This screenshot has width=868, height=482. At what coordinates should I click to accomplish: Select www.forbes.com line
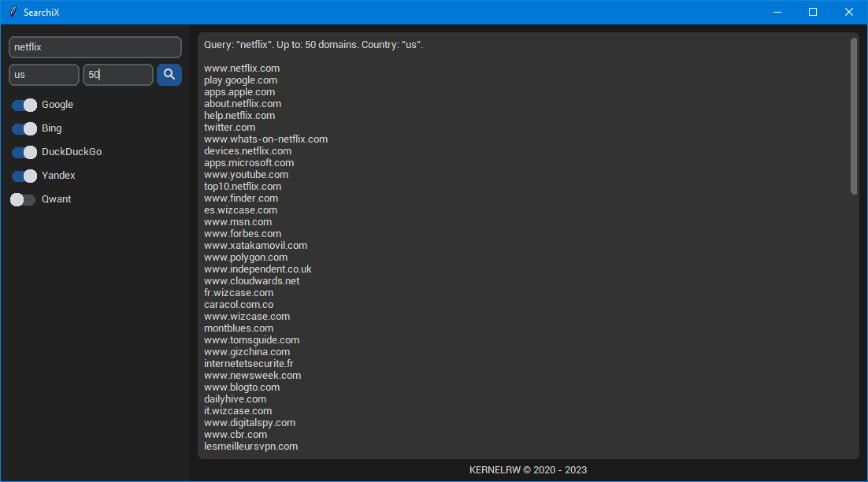(243, 234)
